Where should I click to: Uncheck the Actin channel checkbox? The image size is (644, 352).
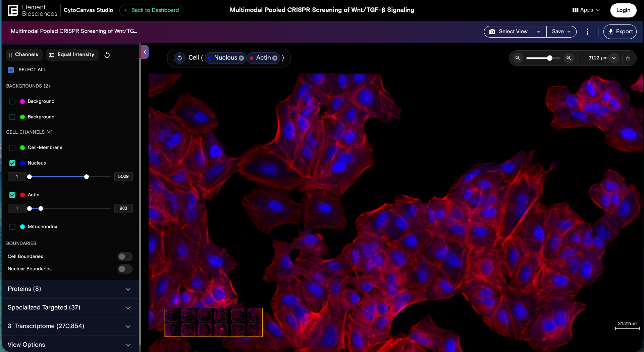click(12, 195)
